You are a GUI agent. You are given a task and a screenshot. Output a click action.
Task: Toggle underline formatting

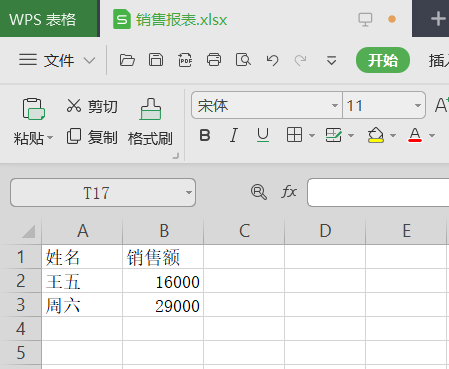click(263, 135)
